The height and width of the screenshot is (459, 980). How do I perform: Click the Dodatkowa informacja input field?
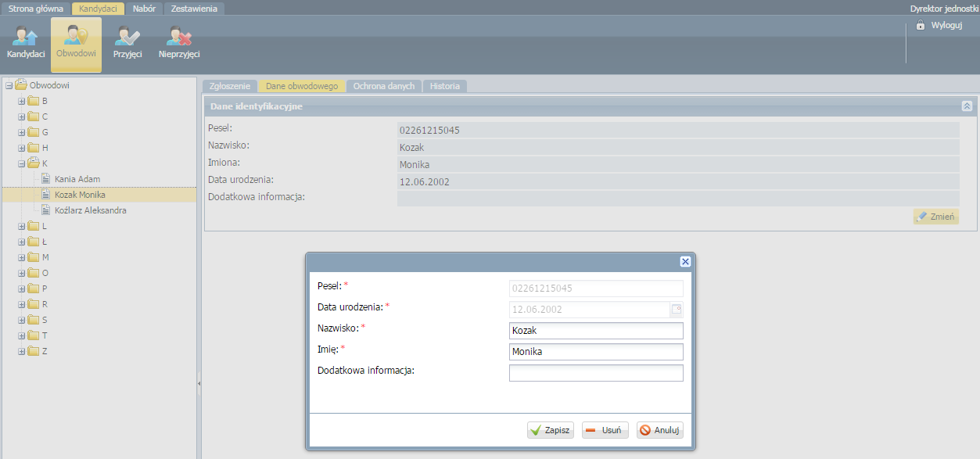[596, 373]
